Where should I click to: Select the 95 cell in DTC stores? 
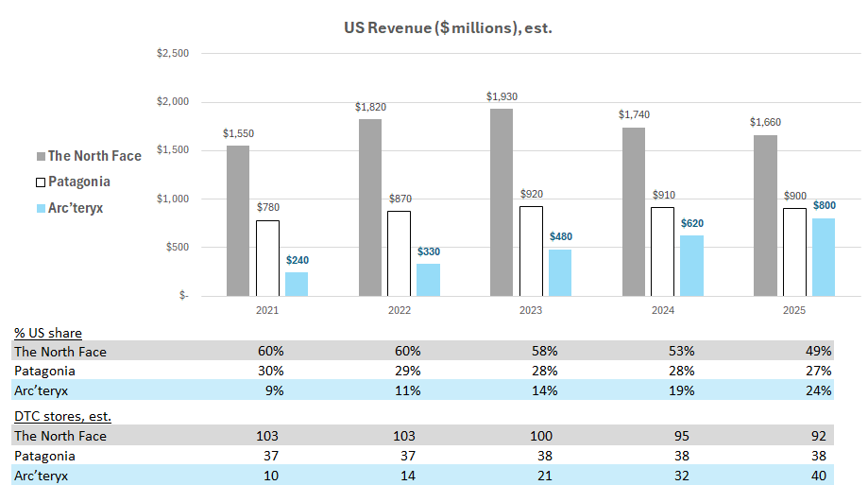[x=682, y=436]
